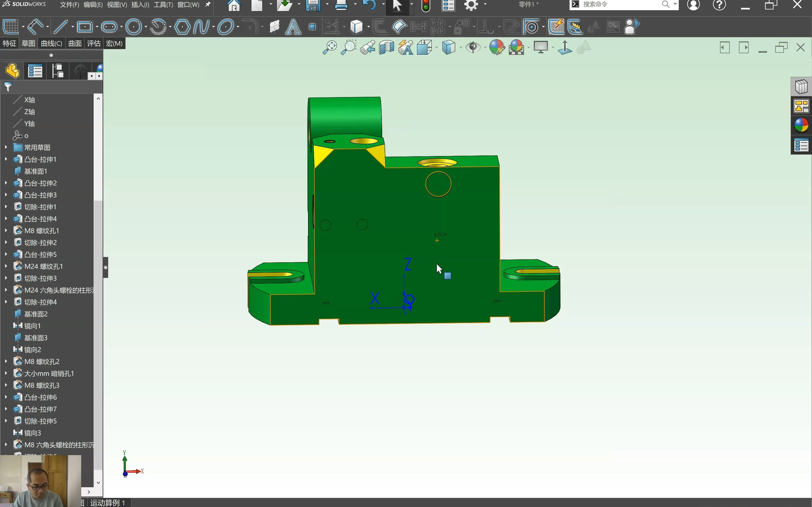Expand the 凸台-拉伸4 feature node
The image size is (812, 507).
(x=5, y=218)
